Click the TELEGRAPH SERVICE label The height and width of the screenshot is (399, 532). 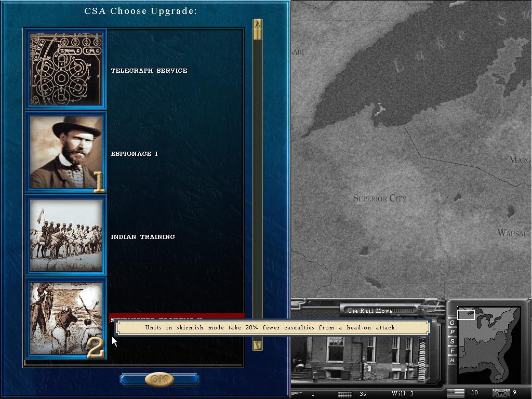click(149, 71)
